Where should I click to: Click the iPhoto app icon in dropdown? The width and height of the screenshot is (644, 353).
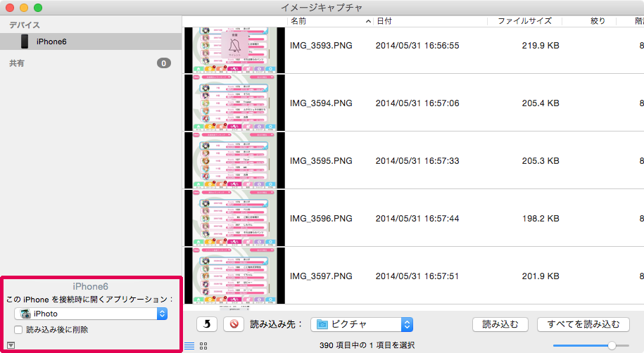pos(25,314)
